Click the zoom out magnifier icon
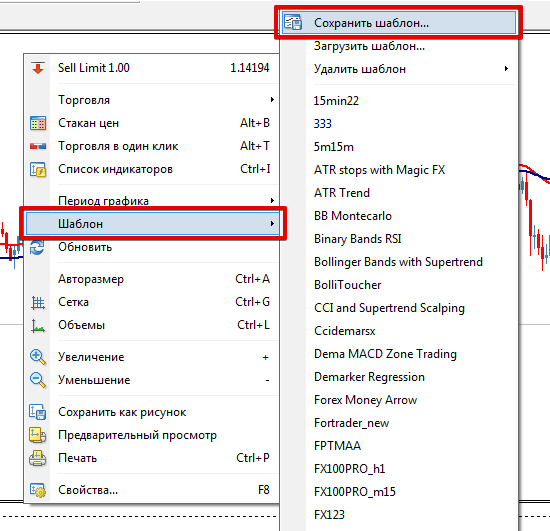 tap(38, 380)
